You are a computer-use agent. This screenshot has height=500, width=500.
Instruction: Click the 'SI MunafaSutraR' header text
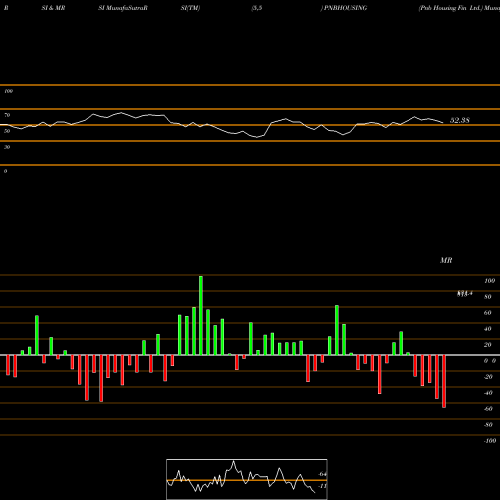[123, 8]
